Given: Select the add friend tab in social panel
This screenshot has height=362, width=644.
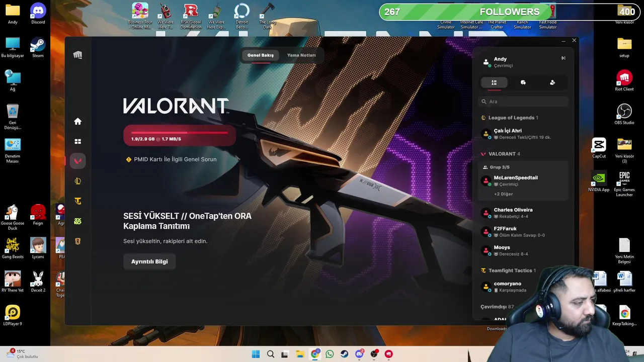Looking at the screenshot, I should [552, 82].
